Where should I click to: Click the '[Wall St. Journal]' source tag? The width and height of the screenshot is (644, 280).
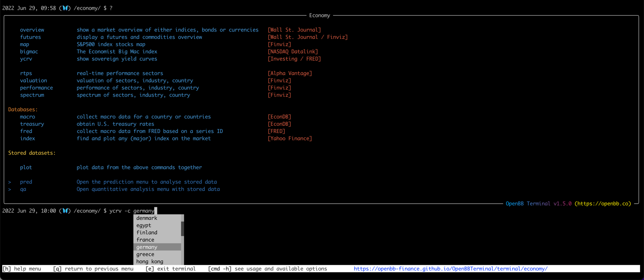(x=294, y=30)
